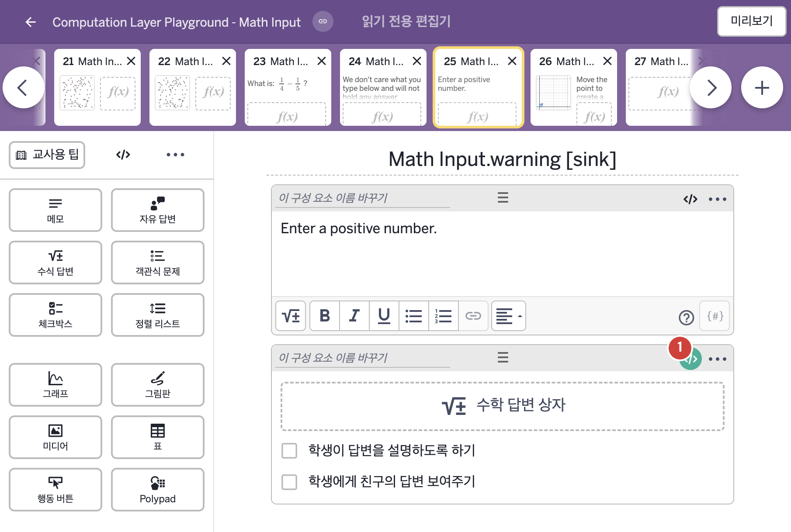Click the 미리보기 preview button

pos(752,21)
